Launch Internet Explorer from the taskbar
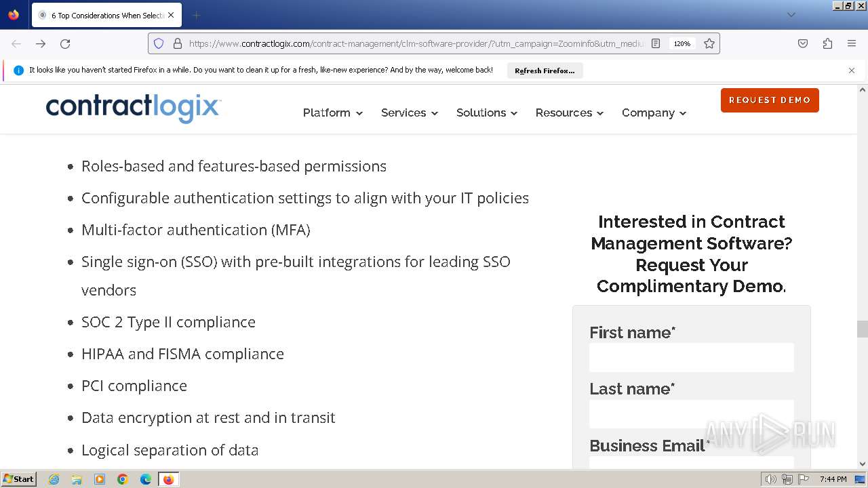Viewport: 868px width, 488px height. (x=54, y=479)
